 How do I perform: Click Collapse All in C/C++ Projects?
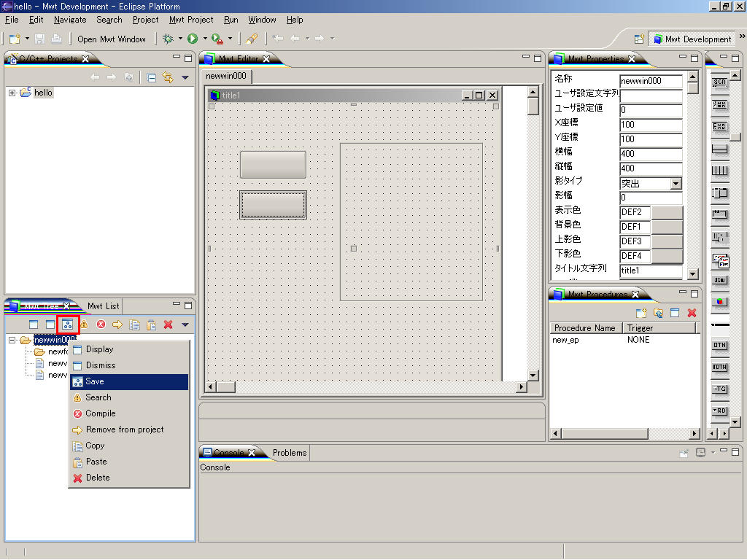pyautogui.click(x=152, y=77)
